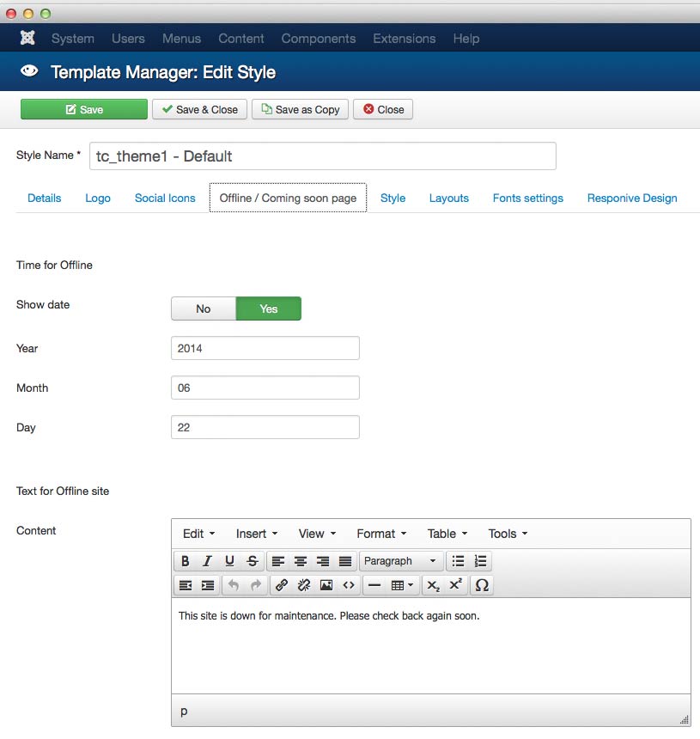Open the source code view icon
This screenshot has height=739, width=700.
[x=349, y=585]
